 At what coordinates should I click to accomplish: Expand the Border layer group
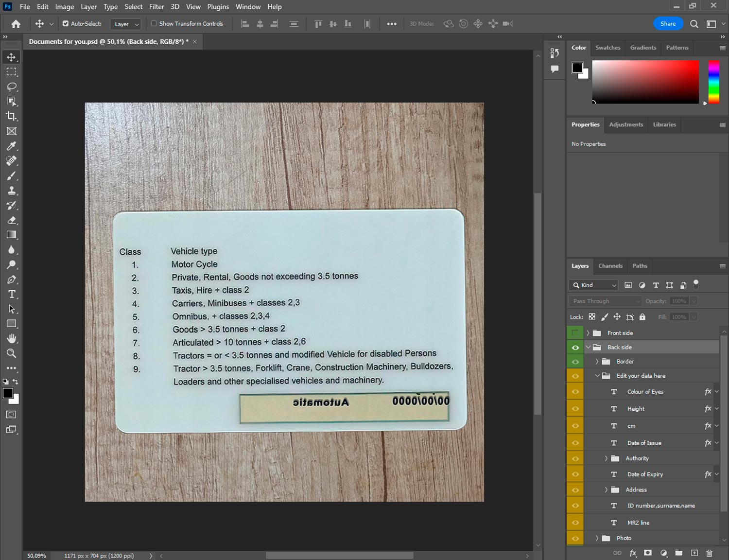[597, 362]
